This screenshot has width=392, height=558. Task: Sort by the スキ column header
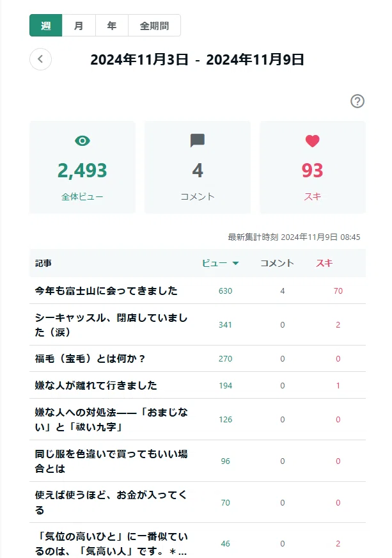point(324,264)
